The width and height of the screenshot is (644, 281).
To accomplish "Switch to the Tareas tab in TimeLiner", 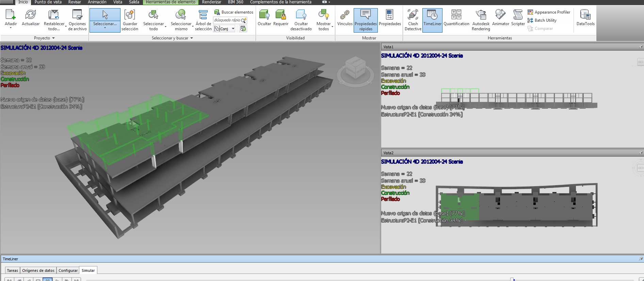I will [13, 270].
